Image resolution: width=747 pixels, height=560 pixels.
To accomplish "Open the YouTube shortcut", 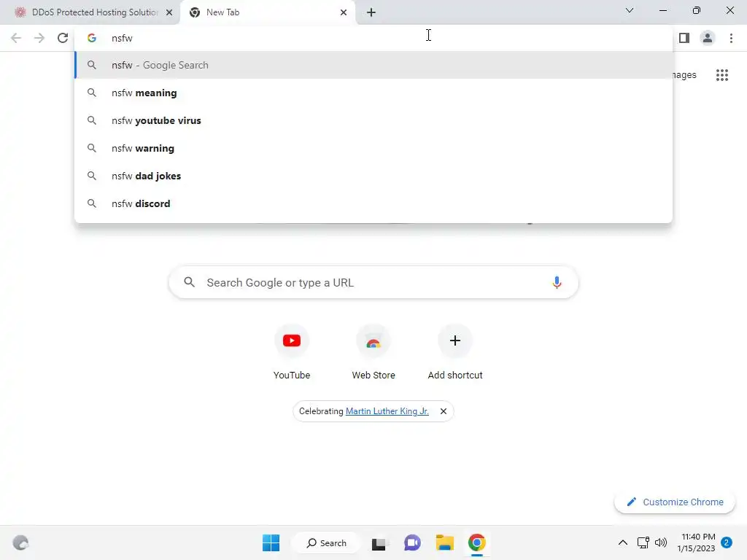I will [292, 352].
